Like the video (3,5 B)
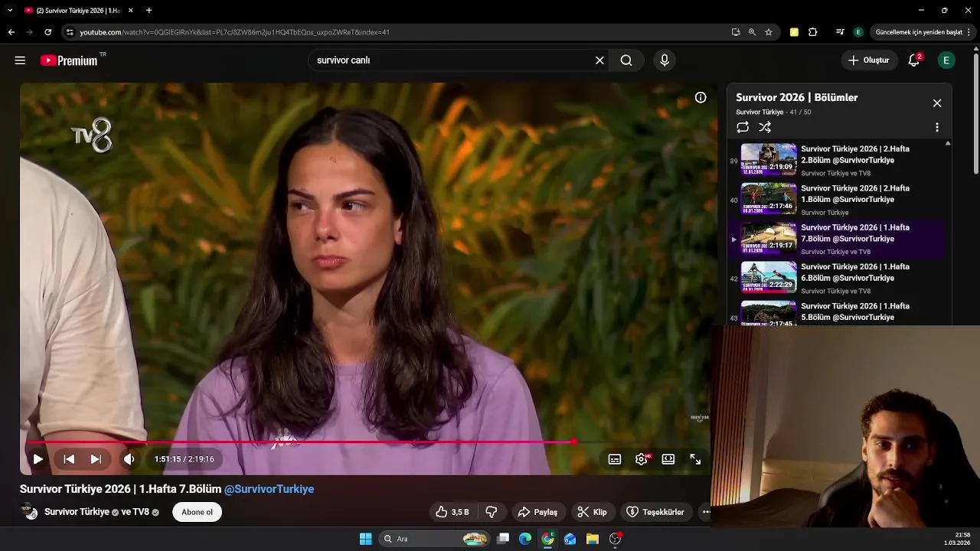 point(452,512)
